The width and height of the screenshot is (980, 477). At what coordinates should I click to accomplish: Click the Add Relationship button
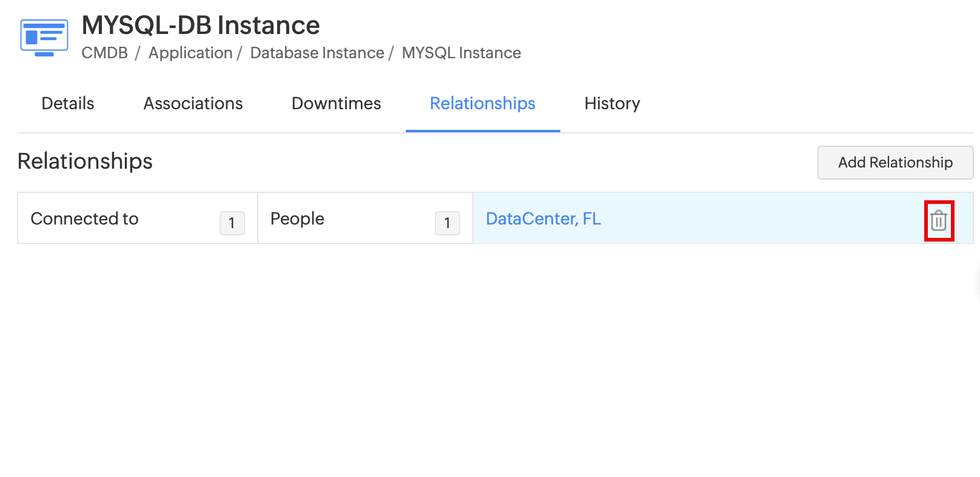[895, 163]
